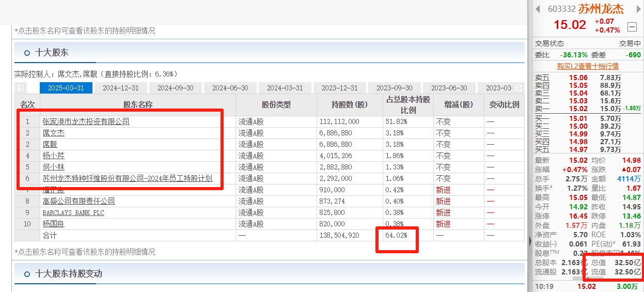
Task: Click the 增减(股) column header
Action: coord(459,104)
